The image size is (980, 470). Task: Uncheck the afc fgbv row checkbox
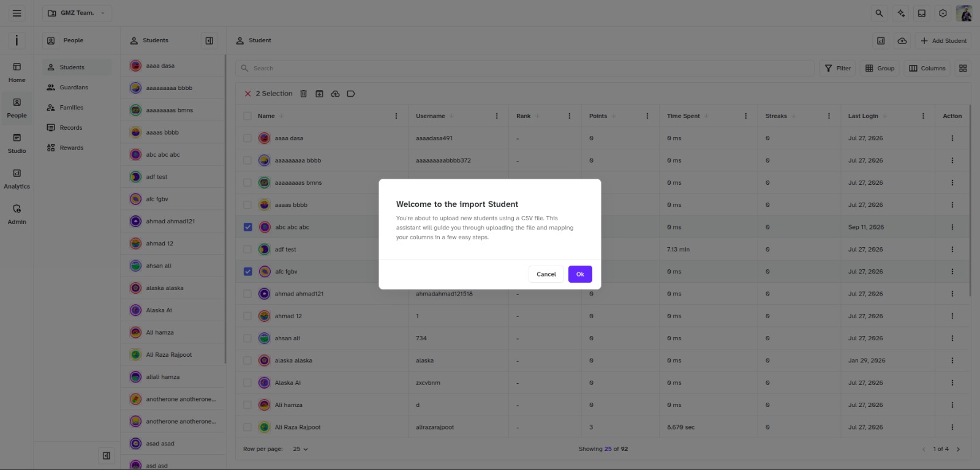coord(247,272)
